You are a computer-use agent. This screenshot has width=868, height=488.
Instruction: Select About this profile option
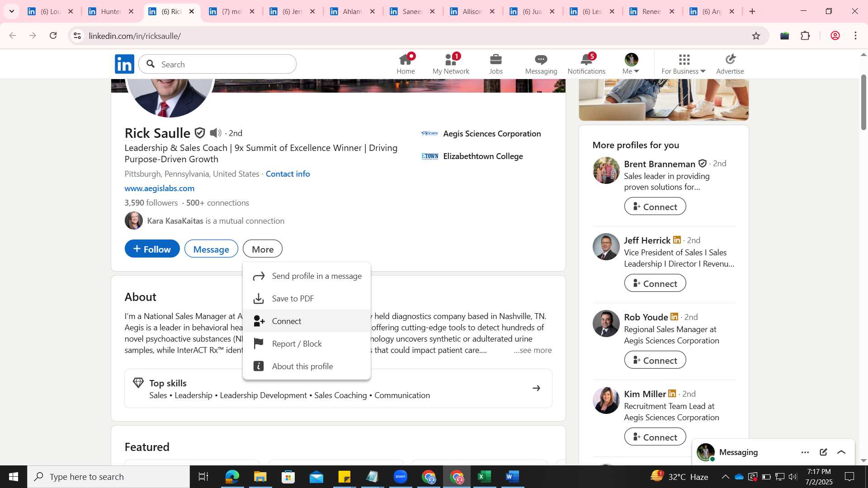coord(307,366)
